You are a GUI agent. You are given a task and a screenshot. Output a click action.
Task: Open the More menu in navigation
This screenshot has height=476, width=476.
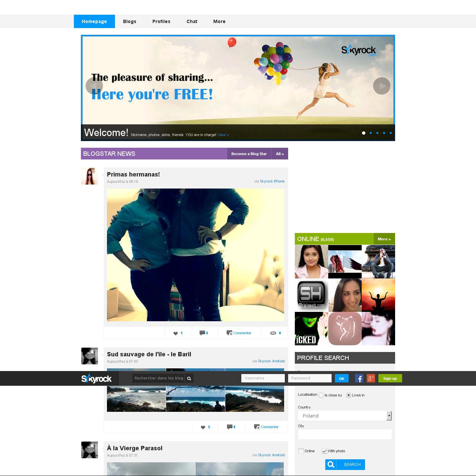click(219, 21)
